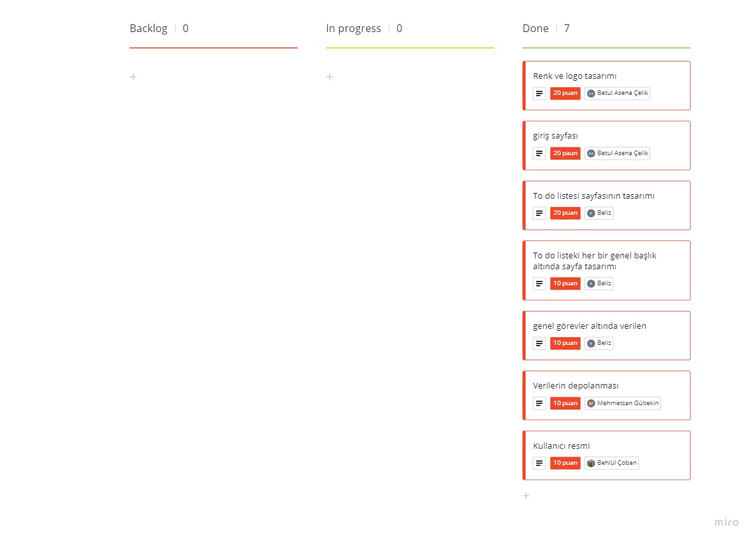Select the Done column title
This screenshot has height=543, width=756.
tap(535, 28)
